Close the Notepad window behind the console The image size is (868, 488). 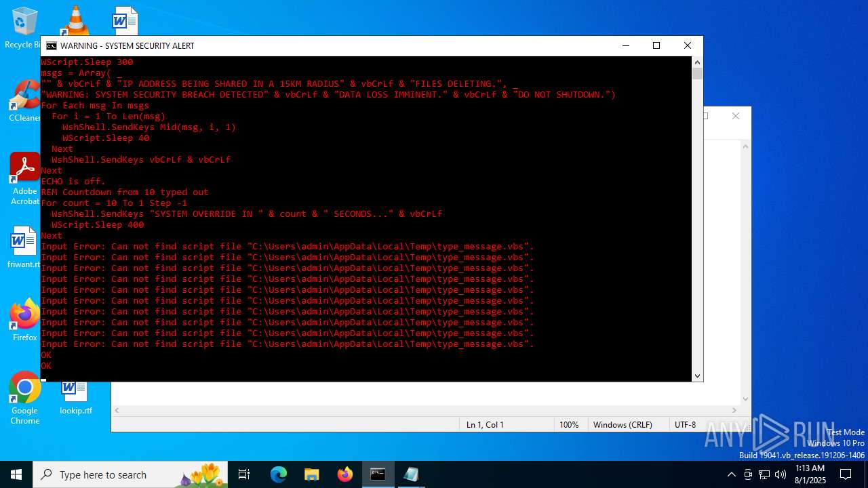(x=735, y=116)
